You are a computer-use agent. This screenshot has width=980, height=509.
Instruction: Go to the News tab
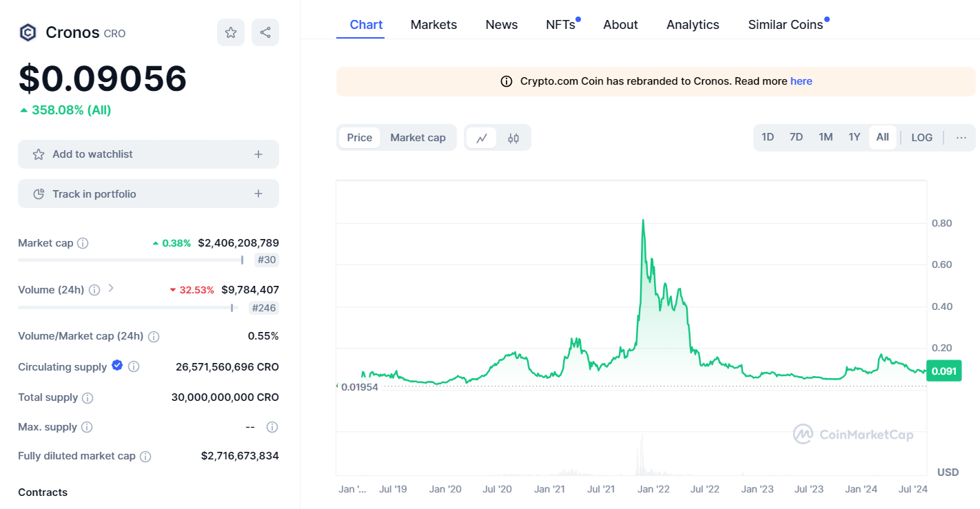click(502, 25)
